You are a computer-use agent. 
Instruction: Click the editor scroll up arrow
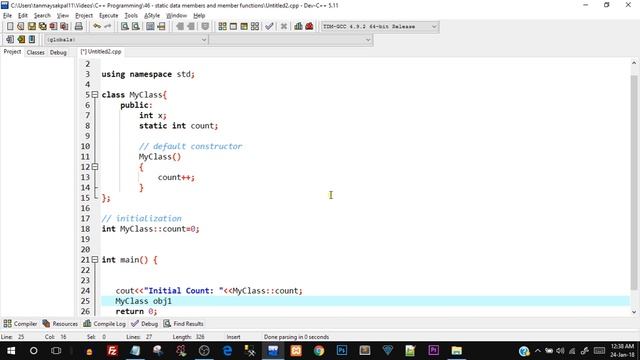tap(634, 63)
